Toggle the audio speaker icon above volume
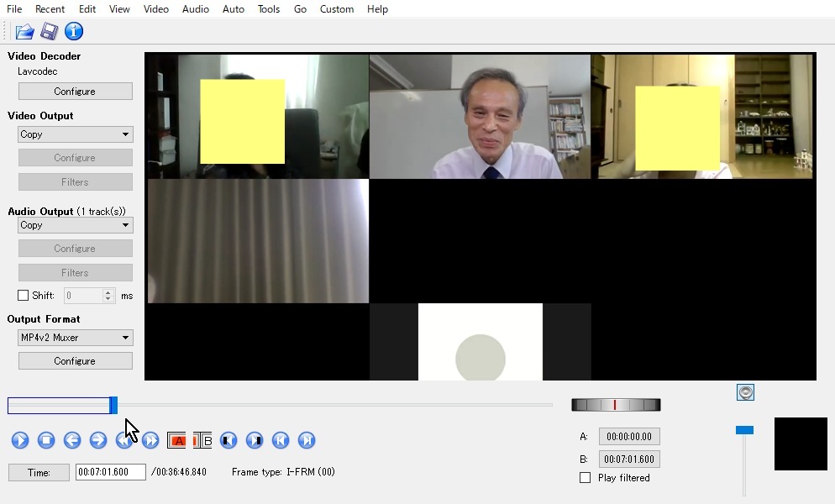This screenshot has width=835, height=504. 745,392
